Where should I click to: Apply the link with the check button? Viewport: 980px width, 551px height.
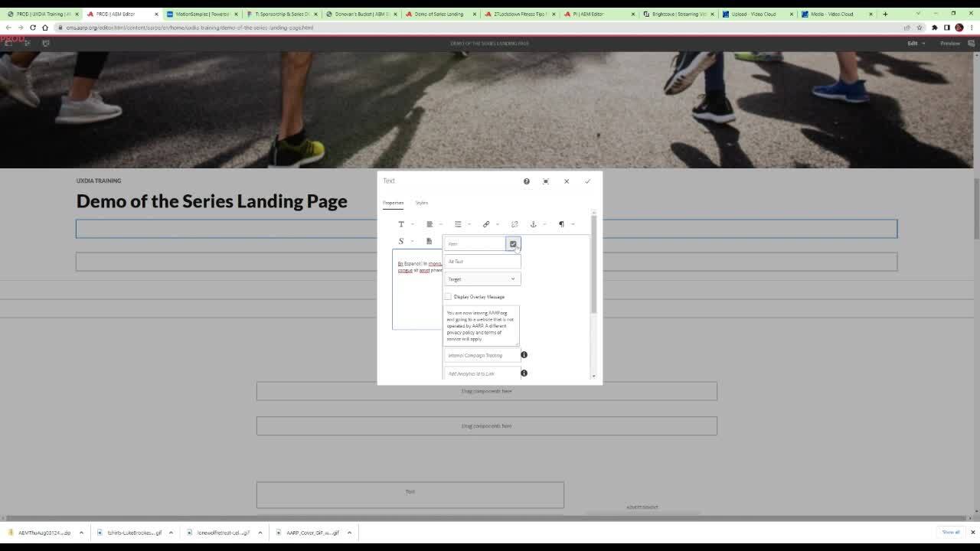513,243
